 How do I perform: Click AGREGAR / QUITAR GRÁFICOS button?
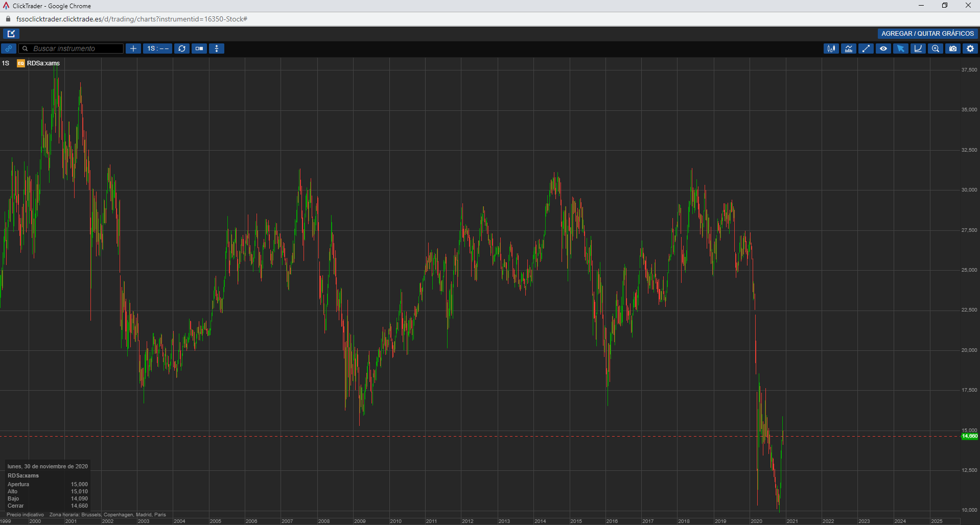tap(927, 34)
